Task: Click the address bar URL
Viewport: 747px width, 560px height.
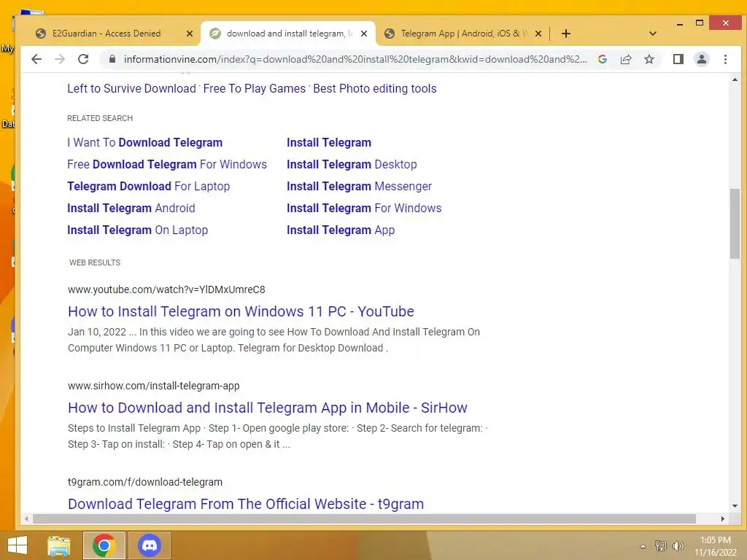Action: point(355,59)
